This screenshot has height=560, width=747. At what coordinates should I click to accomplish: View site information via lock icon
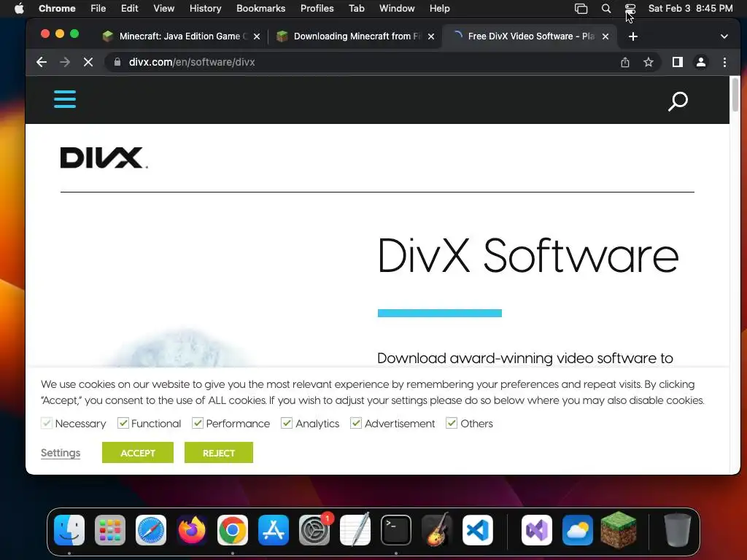pyautogui.click(x=117, y=62)
